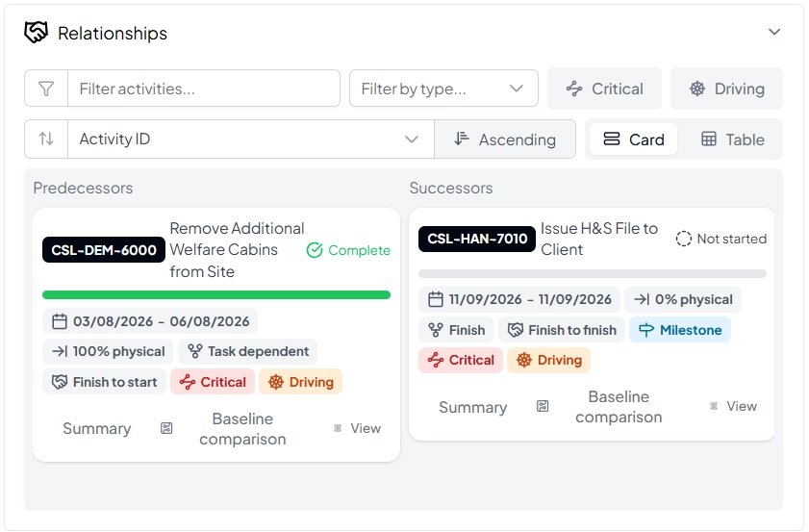
Task: Click Critical button's connector icon in filter bar
Action: (x=574, y=89)
